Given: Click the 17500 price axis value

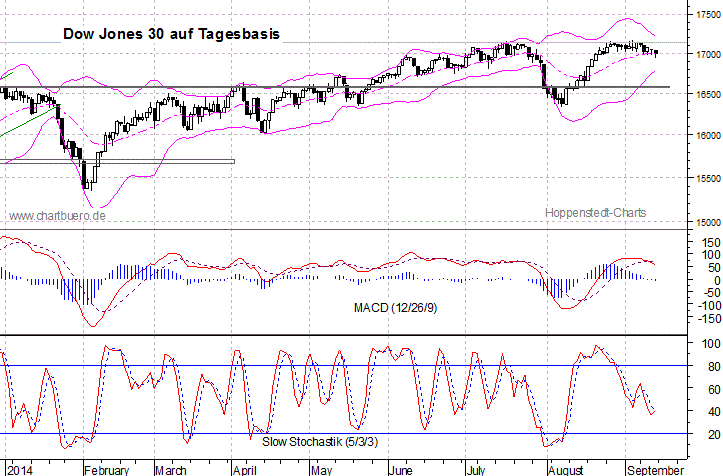Looking at the screenshot, I should coord(707,15).
